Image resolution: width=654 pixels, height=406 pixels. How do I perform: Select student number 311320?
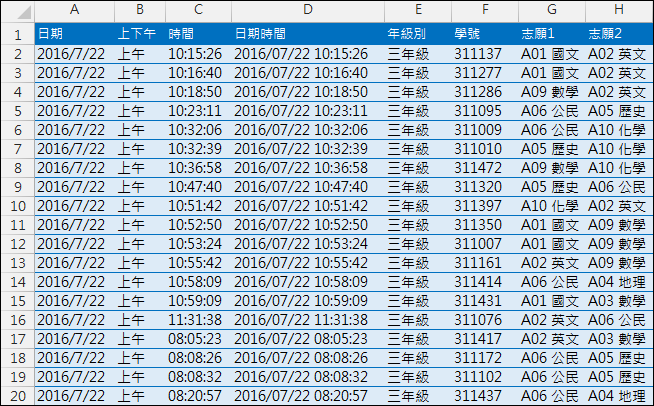(x=485, y=187)
